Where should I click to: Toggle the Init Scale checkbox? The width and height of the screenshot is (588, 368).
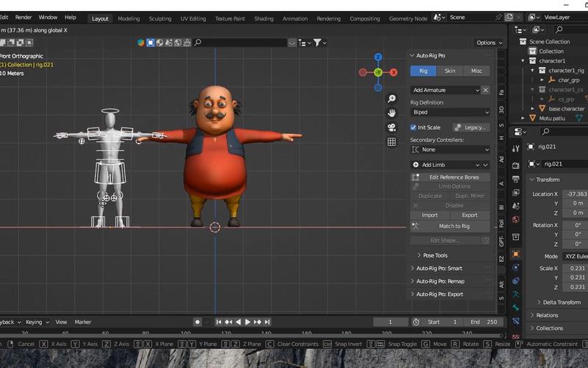[413, 127]
